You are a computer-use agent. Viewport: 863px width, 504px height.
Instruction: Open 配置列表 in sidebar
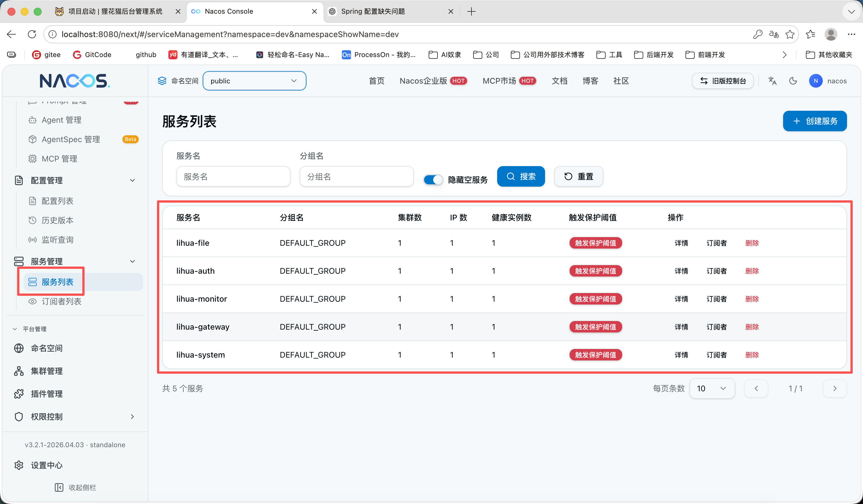tap(51, 201)
